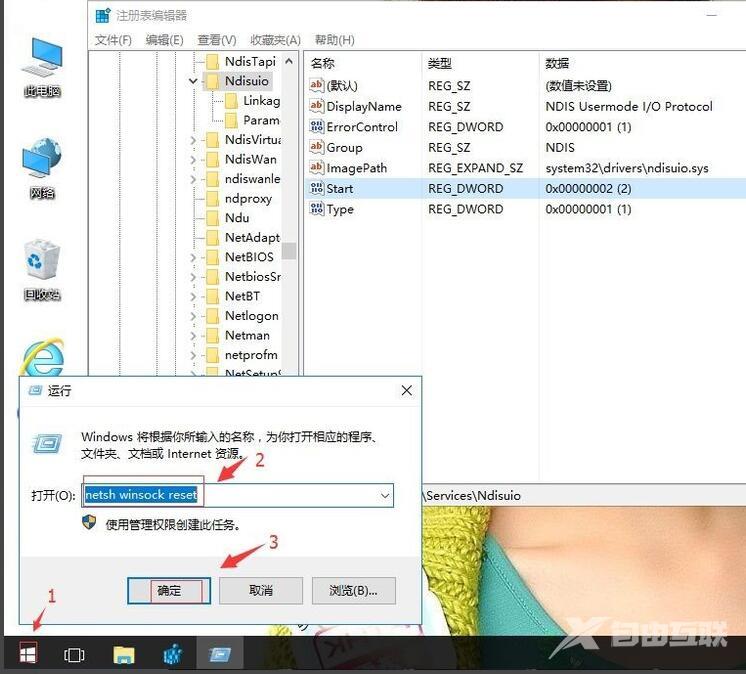Screen dimensions: 746x674
Task: Open the 编辑(E) menu
Action: pos(164,40)
